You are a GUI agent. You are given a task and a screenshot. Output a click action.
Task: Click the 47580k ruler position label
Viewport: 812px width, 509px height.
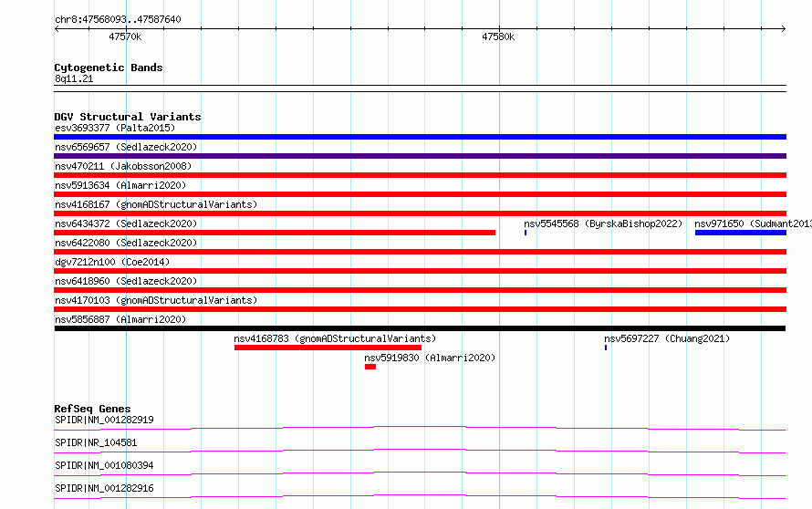pos(498,36)
